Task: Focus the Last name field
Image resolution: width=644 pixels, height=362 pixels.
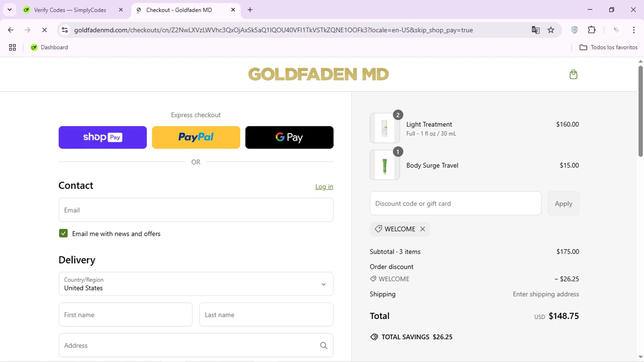Action: pos(266,315)
